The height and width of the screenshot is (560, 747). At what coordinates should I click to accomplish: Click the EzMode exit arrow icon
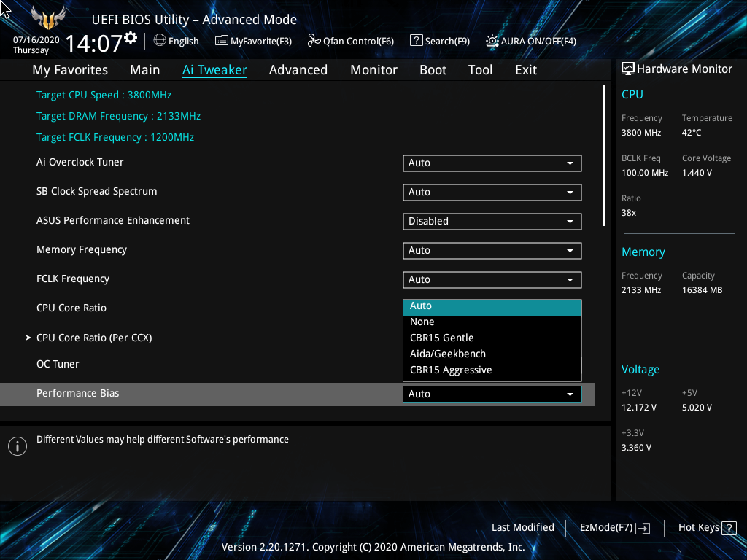643,528
